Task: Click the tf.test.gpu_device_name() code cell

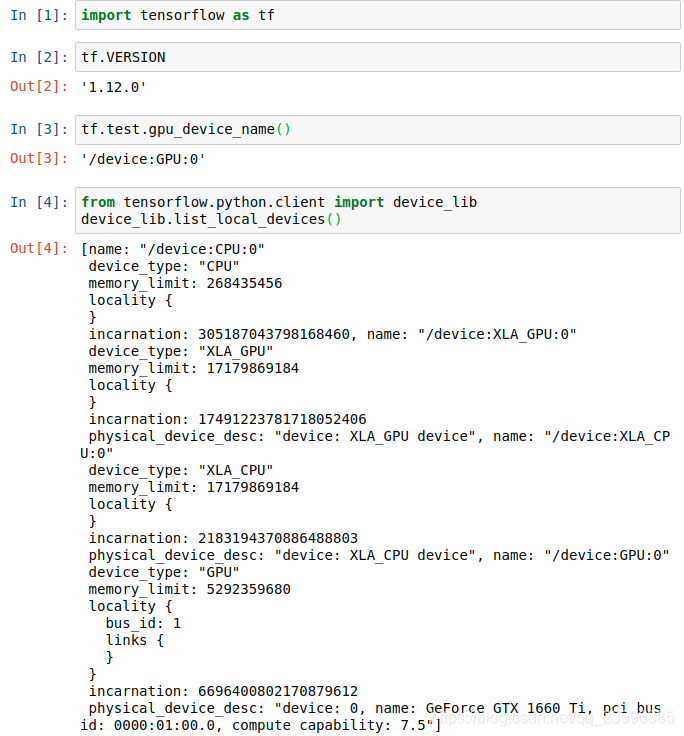Action: point(377,130)
